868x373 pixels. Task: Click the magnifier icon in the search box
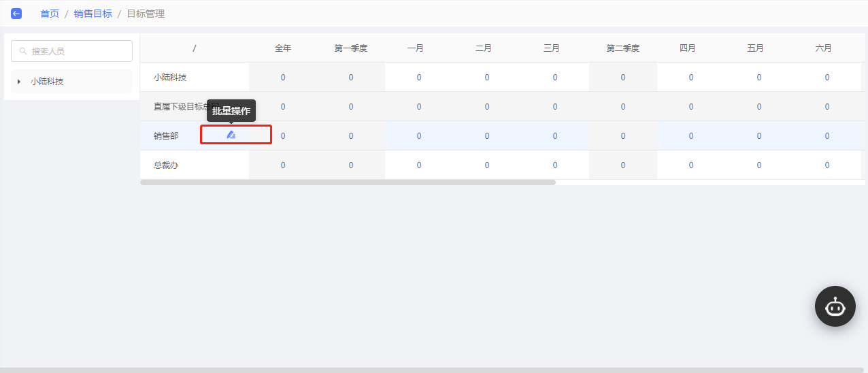(x=23, y=51)
